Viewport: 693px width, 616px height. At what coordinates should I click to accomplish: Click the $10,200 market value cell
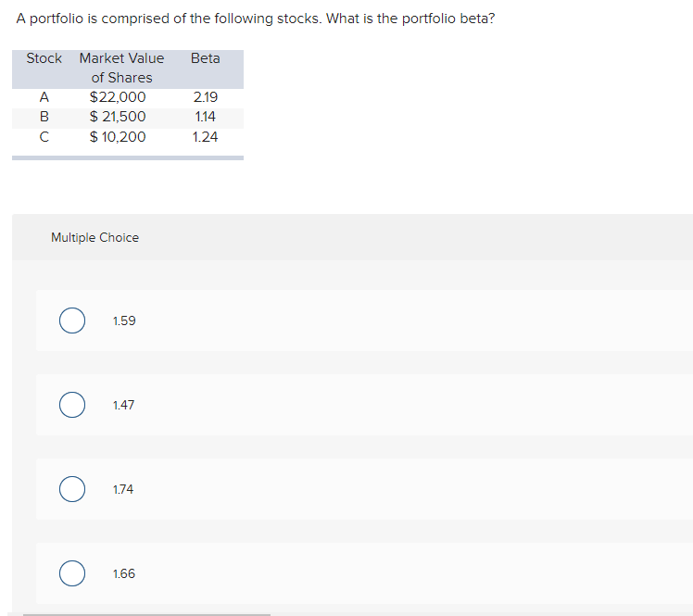(x=117, y=137)
